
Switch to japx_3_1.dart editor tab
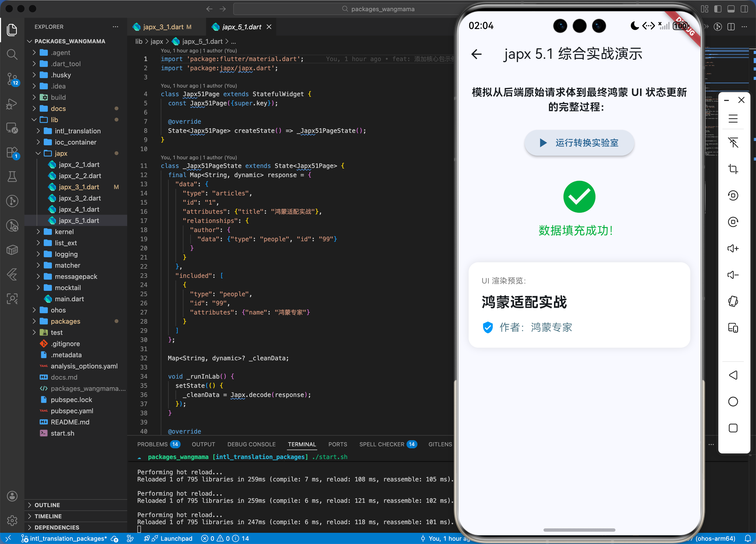point(163,27)
